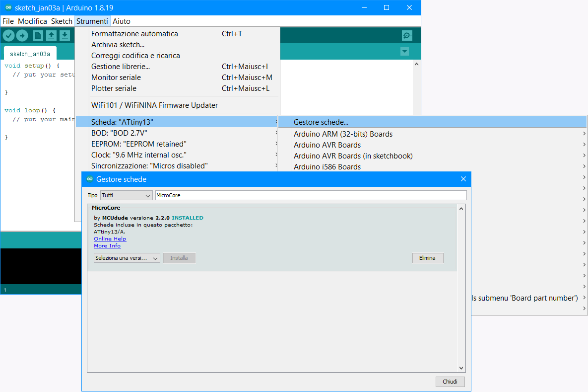Close the Gestore schede dialog
The width and height of the screenshot is (588, 392).
pos(463,179)
